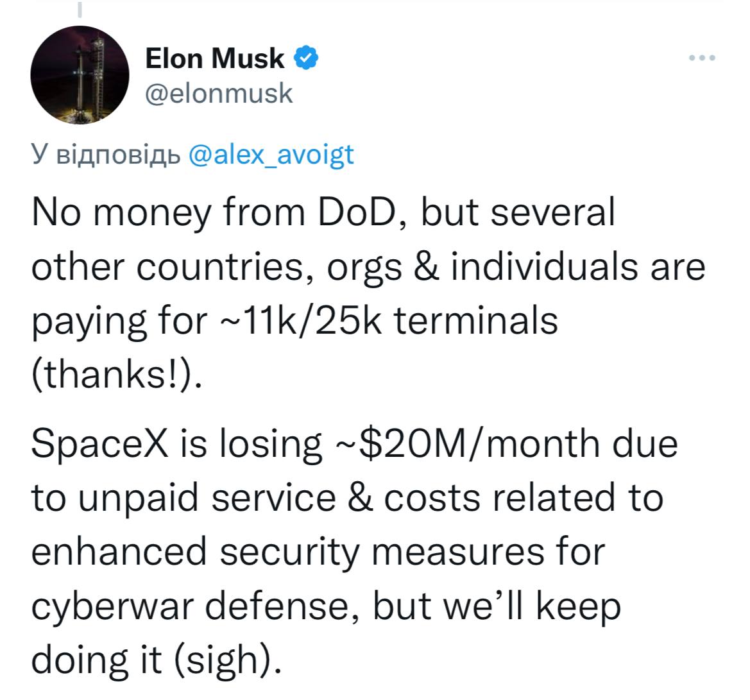Screen dimensions: 750x700
Task: Open Elon Musk's profile avatar picture
Action: click(x=80, y=75)
